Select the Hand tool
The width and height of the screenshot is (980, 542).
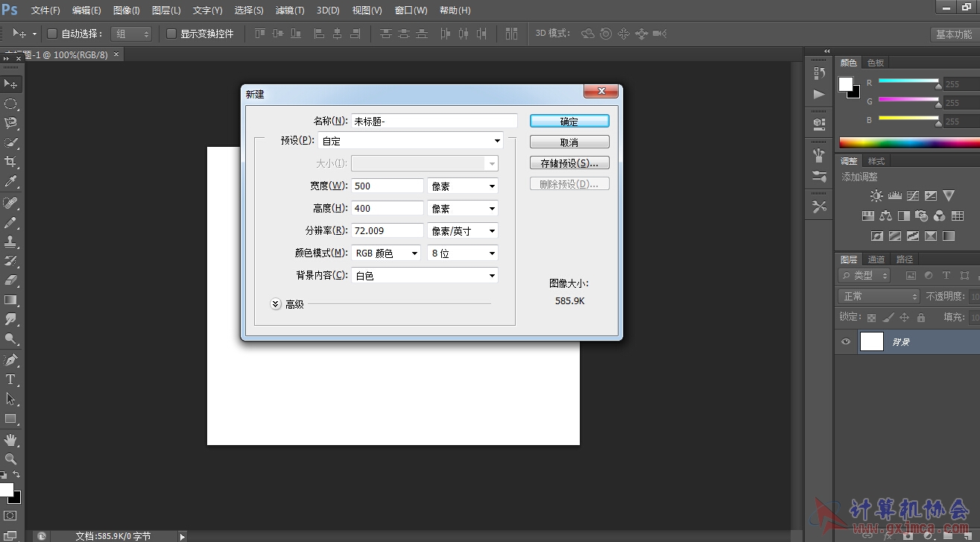click(10, 440)
